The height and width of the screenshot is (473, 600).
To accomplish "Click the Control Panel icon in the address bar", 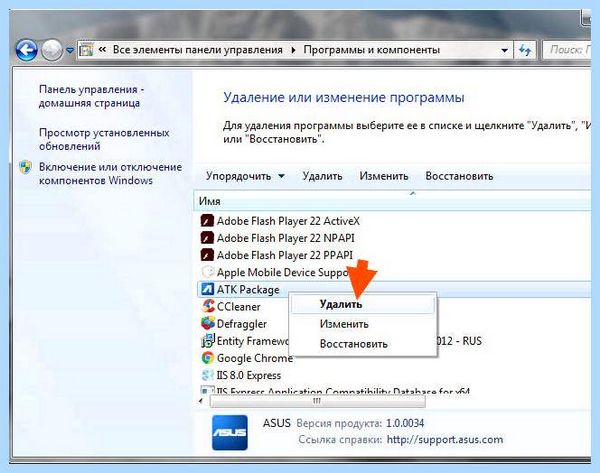I will coord(86,50).
